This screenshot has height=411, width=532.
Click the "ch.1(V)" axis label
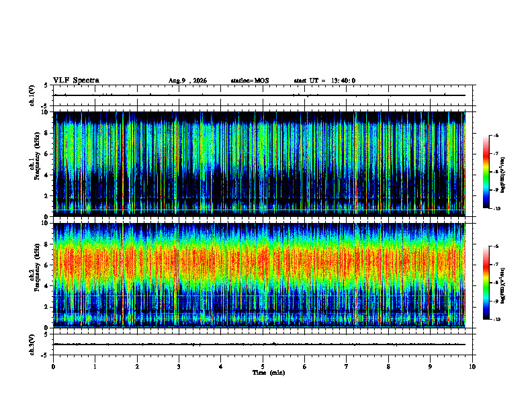[32, 95]
